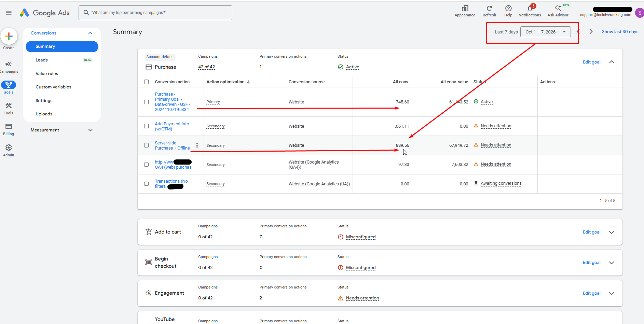Tick checkbox for GA4 (web) purchase row
Screen dimensions: 644x324
[147, 165]
